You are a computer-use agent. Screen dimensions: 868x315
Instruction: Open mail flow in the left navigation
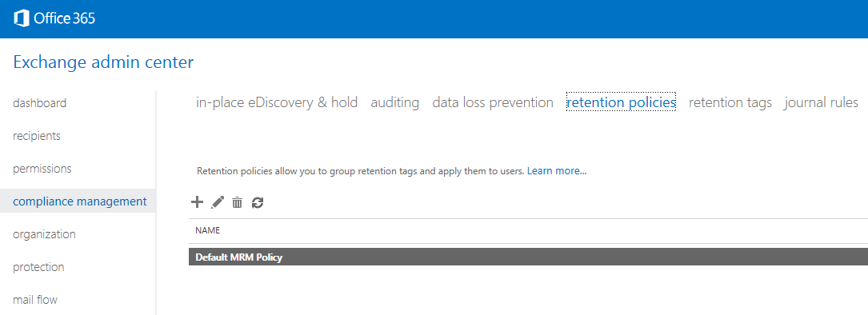[35, 300]
